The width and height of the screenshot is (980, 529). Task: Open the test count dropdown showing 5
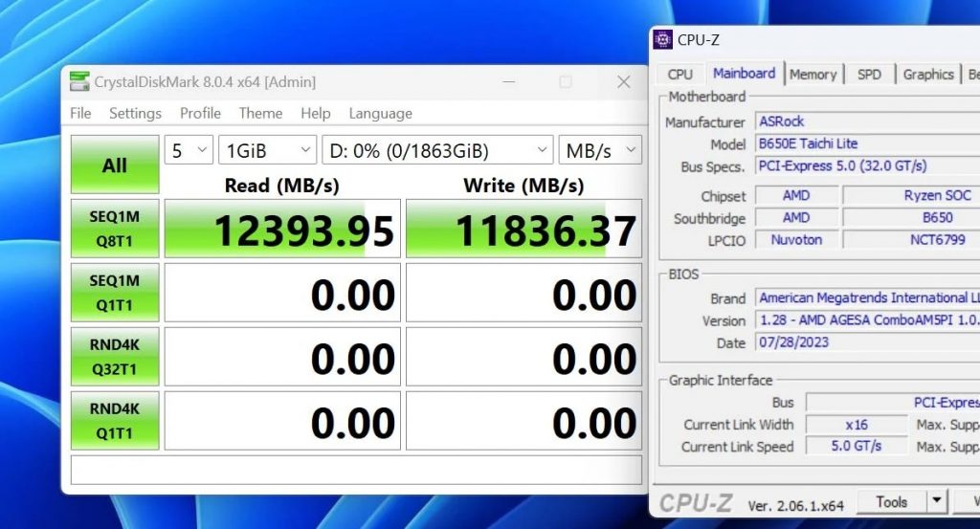tap(189, 150)
